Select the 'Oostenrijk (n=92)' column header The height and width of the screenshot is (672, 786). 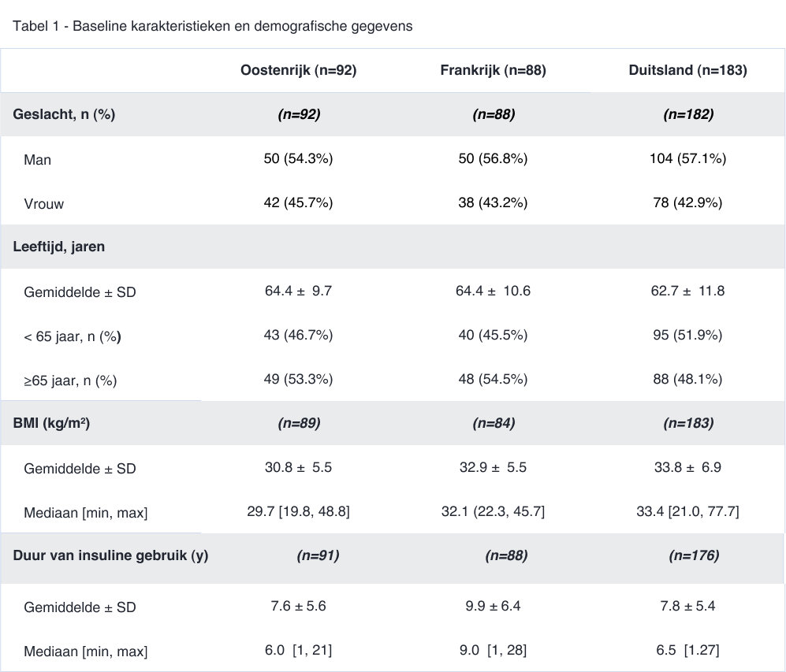coord(298,70)
